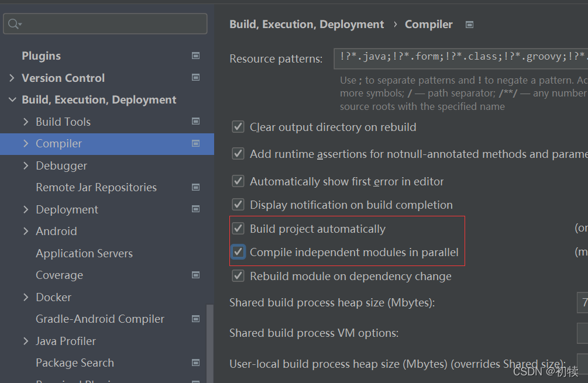588x383 pixels.
Task: Select Java Profiler tree item label
Action: (66, 341)
